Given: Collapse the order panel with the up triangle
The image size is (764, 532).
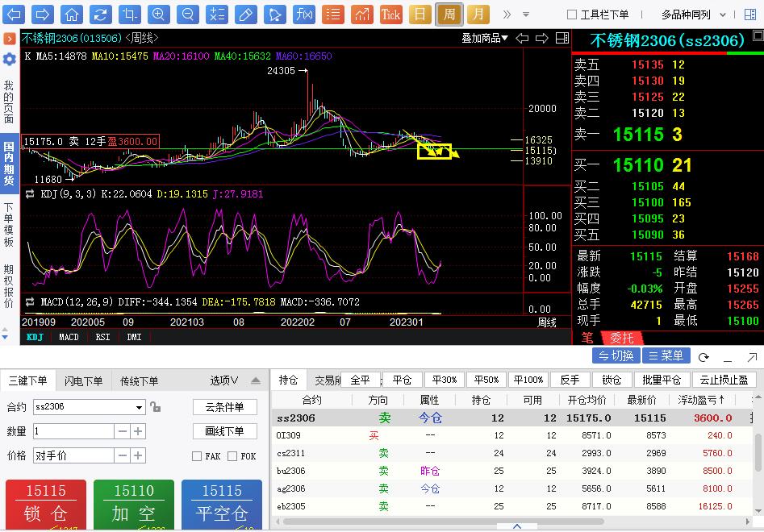Looking at the screenshot, I should pos(256,380).
